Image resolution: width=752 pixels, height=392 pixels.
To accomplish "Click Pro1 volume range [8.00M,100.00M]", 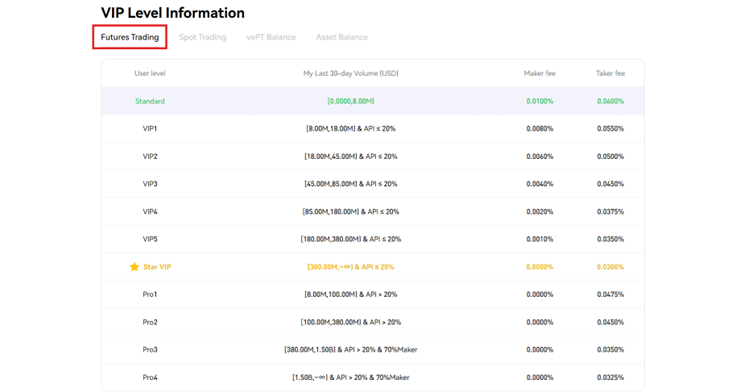I will (331, 294).
